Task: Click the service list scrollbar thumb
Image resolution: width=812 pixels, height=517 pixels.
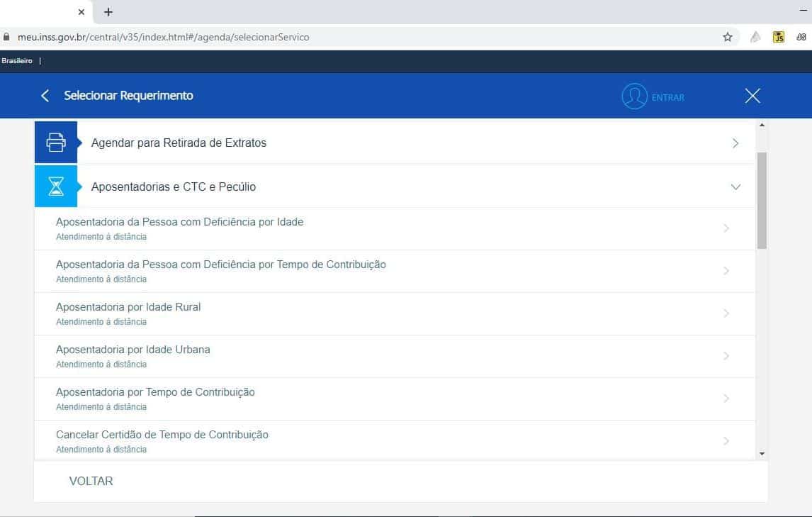Action: 762,201
